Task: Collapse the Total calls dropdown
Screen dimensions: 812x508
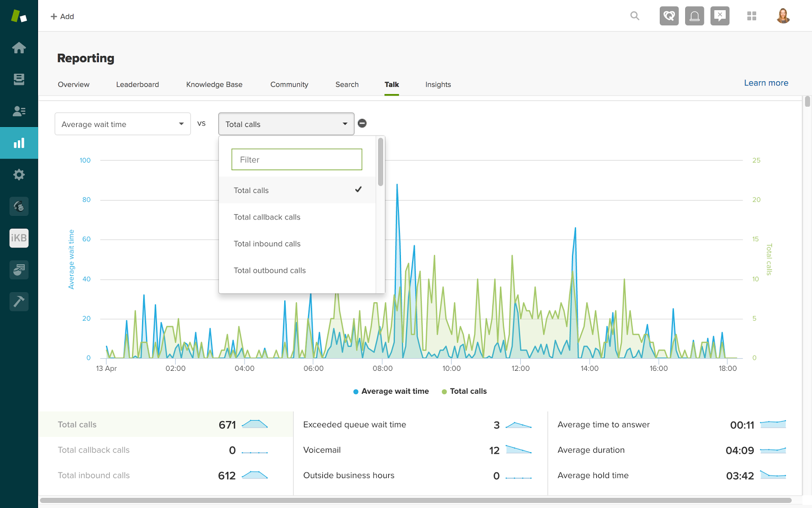Action: coord(286,124)
